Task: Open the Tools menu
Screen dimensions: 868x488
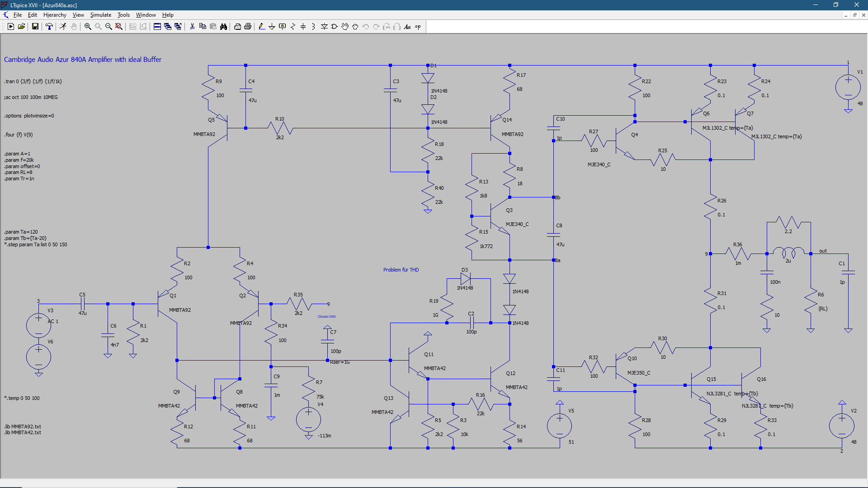Action: pos(123,15)
